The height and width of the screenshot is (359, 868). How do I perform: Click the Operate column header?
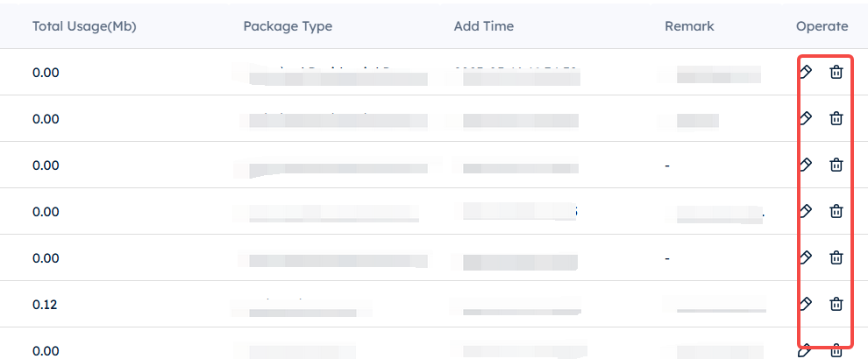coord(822,26)
